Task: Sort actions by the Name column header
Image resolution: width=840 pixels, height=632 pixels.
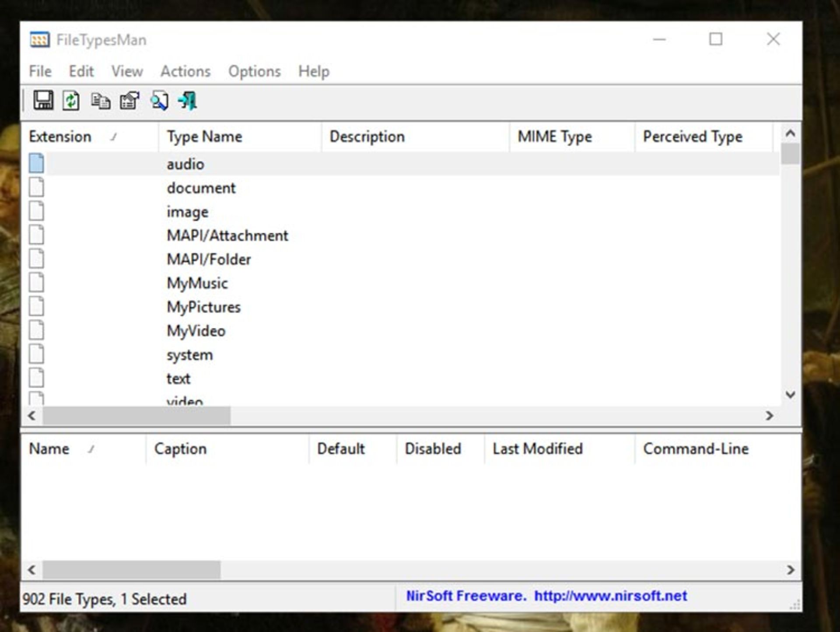Action: [84, 449]
